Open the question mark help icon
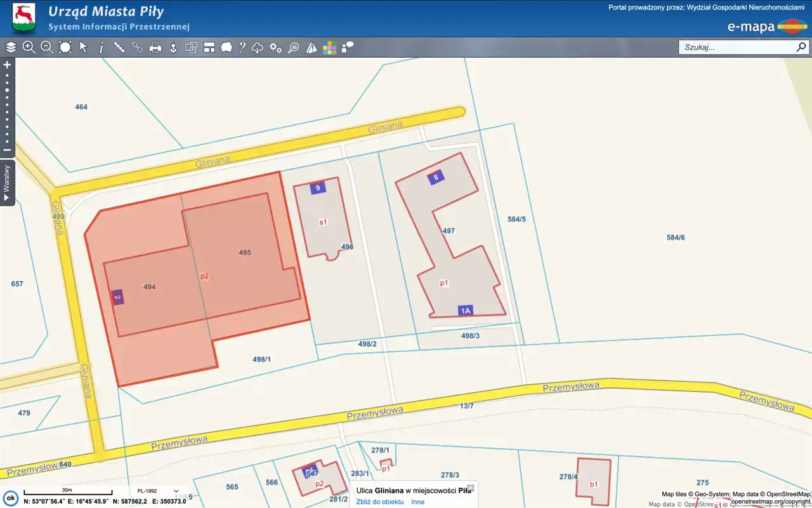This screenshot has height=508, width=812. (x=242, y=48)
